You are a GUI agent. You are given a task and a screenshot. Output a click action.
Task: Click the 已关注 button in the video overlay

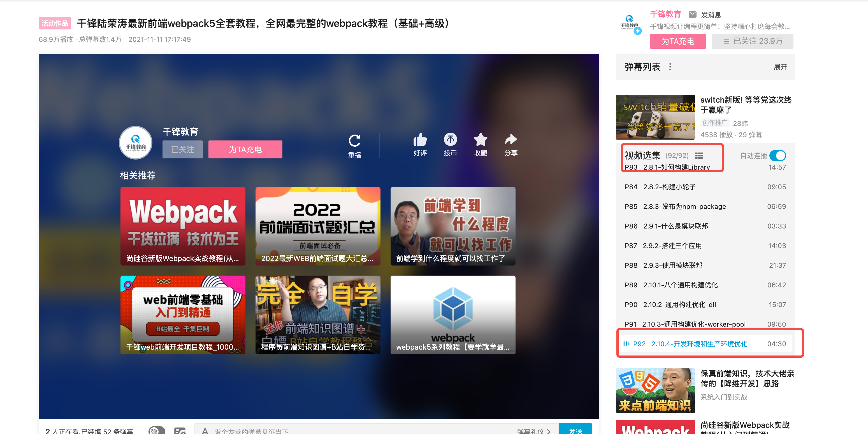pyautogui.click(x=183, y=149)
